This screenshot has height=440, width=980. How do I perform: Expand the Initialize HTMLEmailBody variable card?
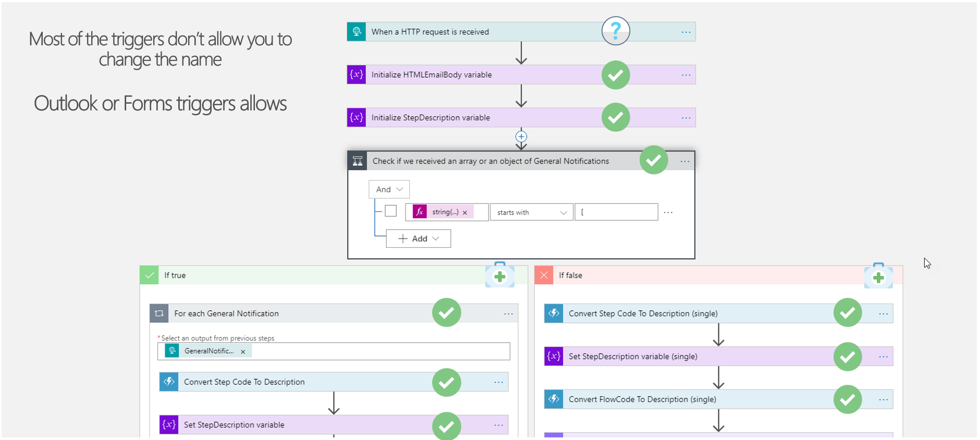(x=521, y=74)
